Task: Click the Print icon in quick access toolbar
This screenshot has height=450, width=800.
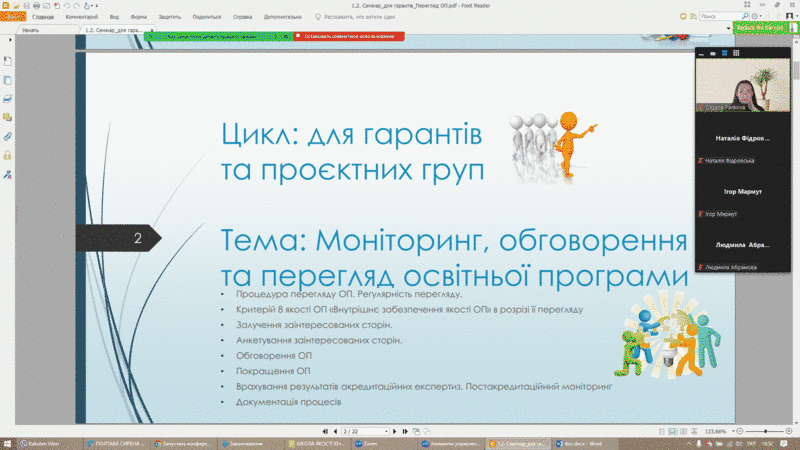Action: coord(36,6)
